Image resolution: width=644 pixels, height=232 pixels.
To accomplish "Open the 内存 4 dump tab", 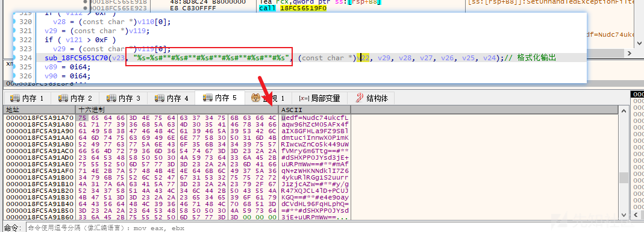I will [x=171, y=98].
